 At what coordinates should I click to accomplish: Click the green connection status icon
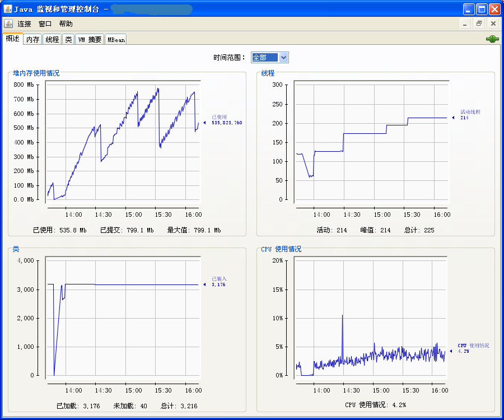[492, 39]
